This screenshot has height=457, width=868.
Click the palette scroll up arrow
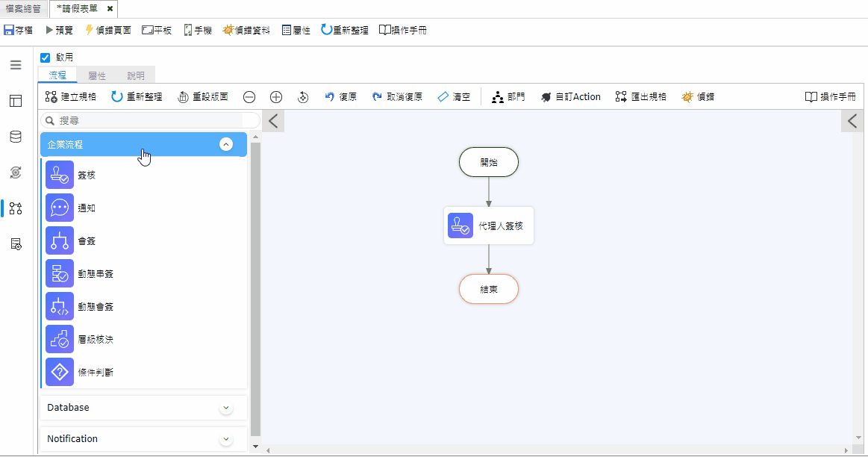tap(255, 136)
